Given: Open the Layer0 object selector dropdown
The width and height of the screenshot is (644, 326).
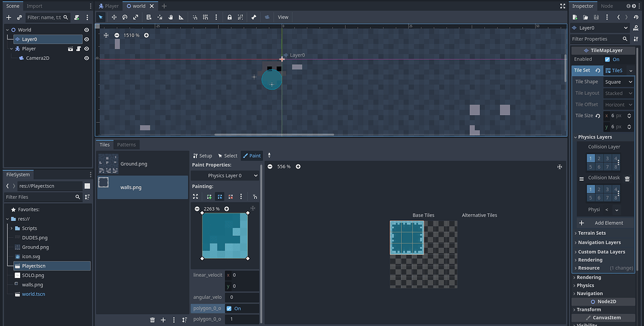Looking at the screenshot, I should pyautogui.click(x=599, y=28).
